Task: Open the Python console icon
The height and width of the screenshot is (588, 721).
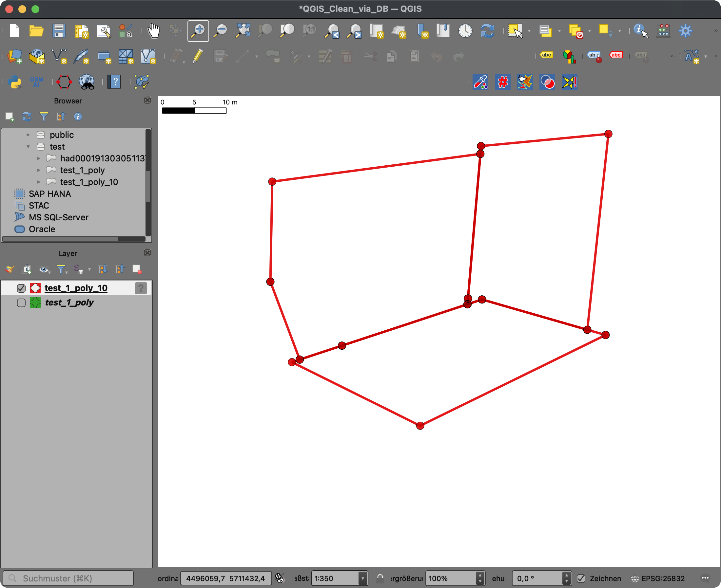Action: pyautogui.click(x=14, y=82)
